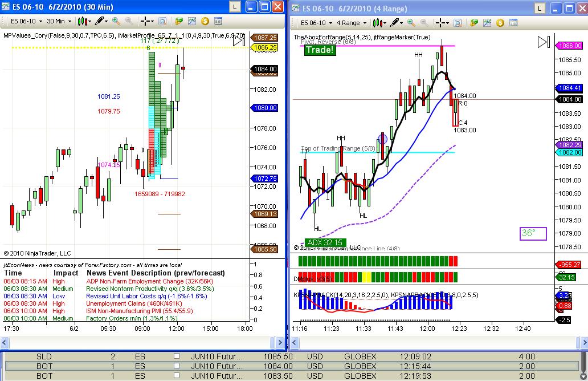Click chart window icon in 30 Min title bar
Screen dimensions: 588x381
point(5,7)
